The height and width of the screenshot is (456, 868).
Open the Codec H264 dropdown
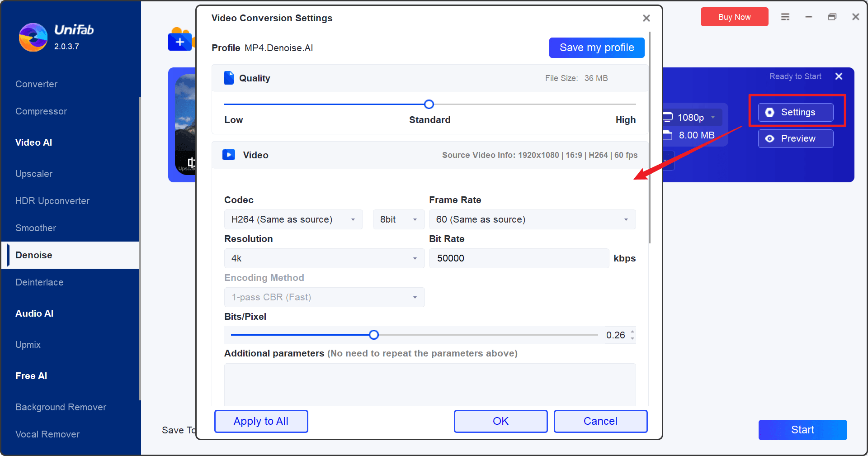pos(293,219)
